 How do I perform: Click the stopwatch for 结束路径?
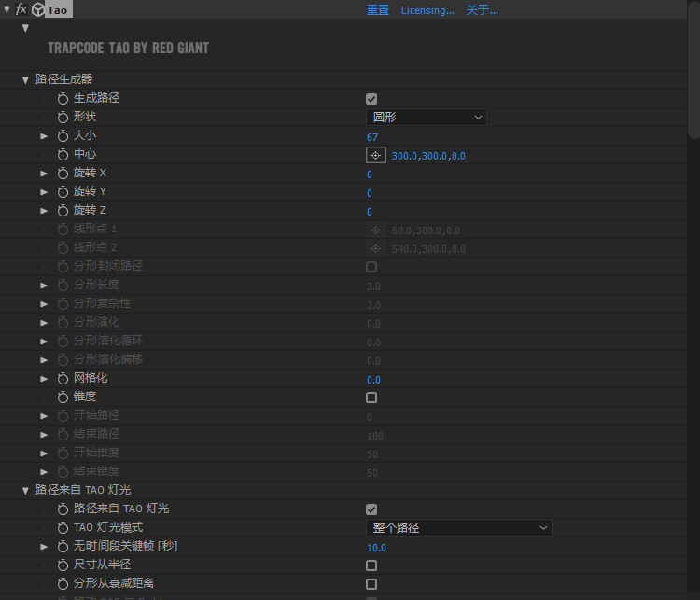pyautogui.click(x=63, y=435)
